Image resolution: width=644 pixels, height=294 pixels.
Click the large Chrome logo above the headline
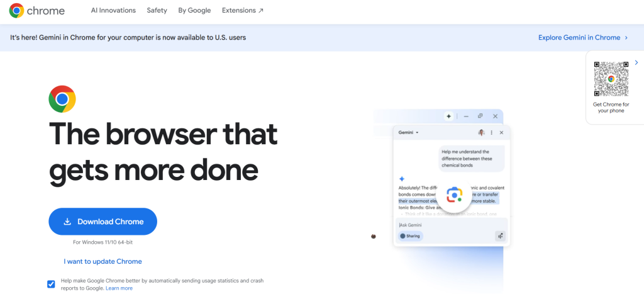click(62, 99)
